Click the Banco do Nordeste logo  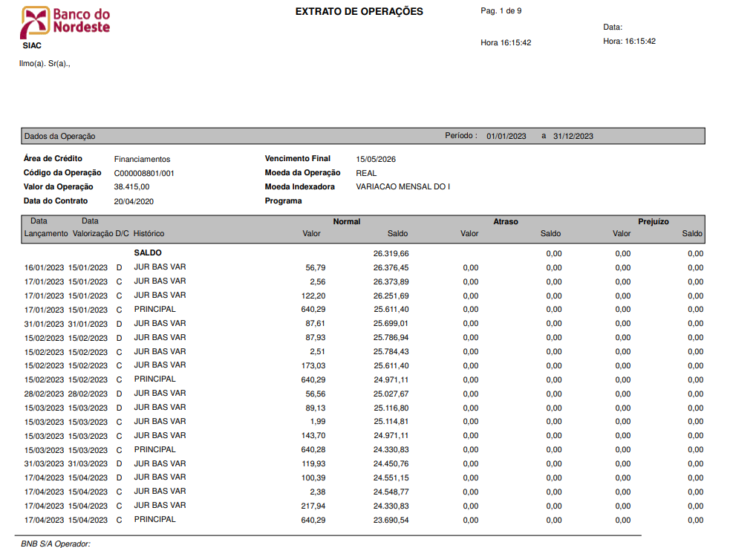click(x=65, y=22)
